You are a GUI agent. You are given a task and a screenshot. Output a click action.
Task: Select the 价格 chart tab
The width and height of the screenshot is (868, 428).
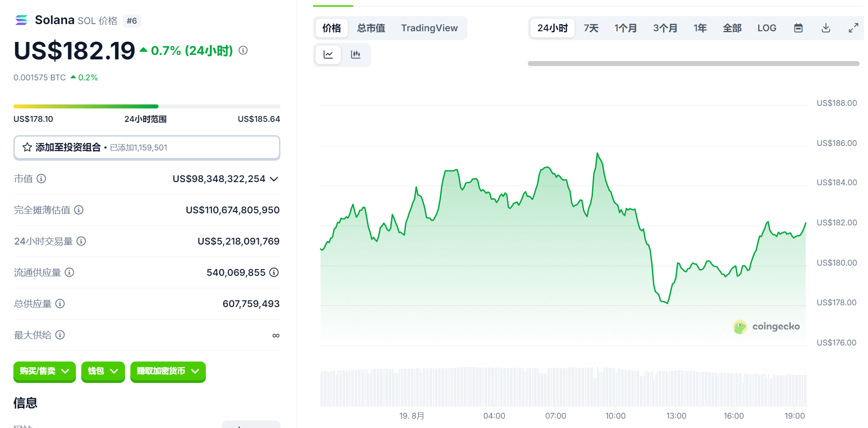click(332, 28)
